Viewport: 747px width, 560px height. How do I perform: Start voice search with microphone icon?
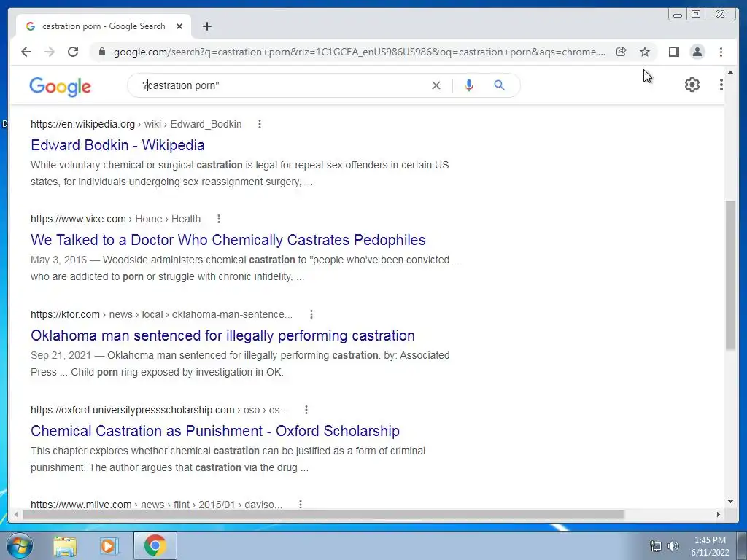coord(469,85)
